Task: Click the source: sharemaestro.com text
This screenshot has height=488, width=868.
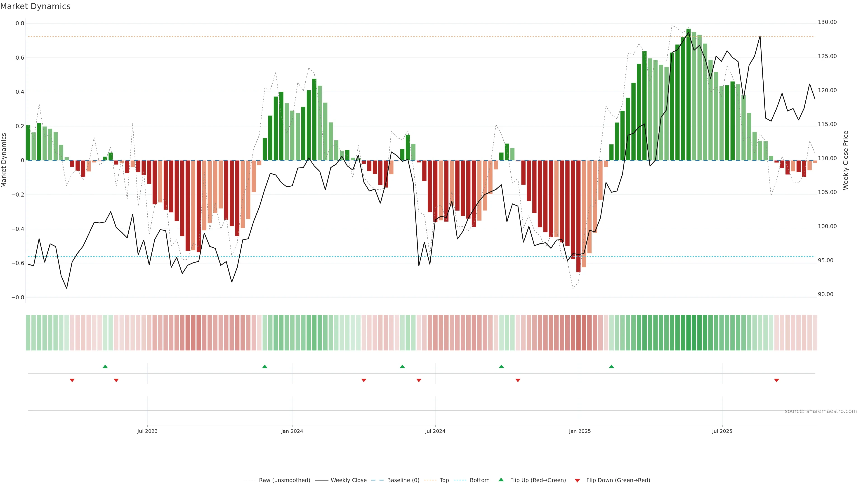Action: pyautogui.click(x=821, y=411)
